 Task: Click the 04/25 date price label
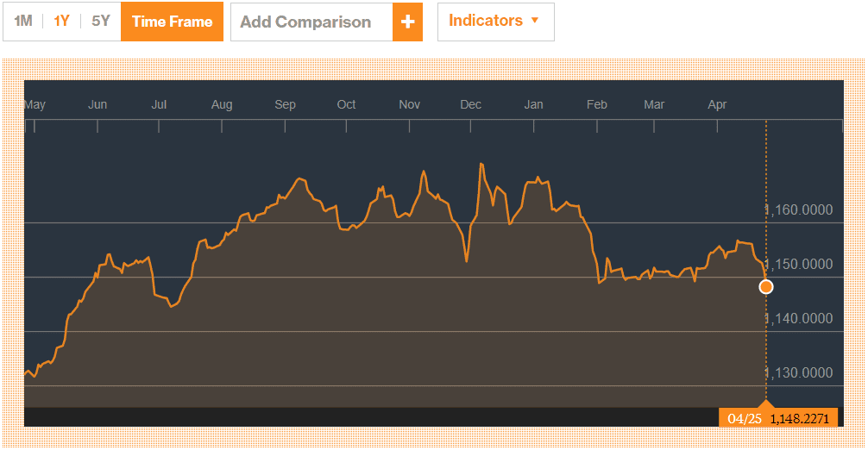pyautogui.click(x=777, y=418)
